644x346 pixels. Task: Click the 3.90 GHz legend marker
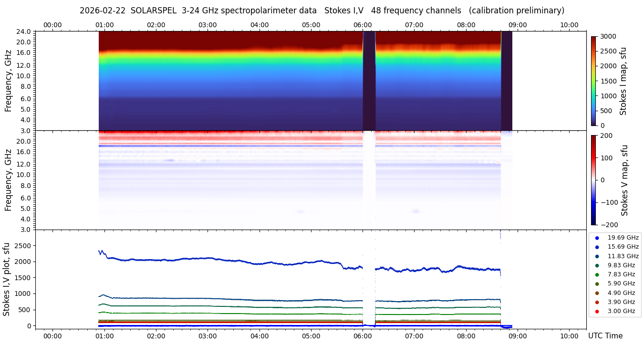tap(597, 302)
